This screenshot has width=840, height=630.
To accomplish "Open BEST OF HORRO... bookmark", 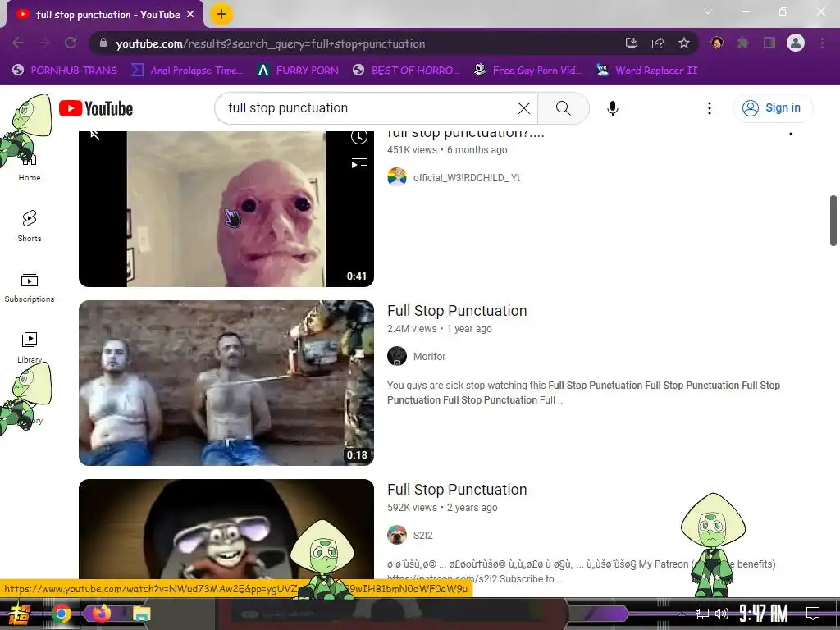I will [406, 71].
